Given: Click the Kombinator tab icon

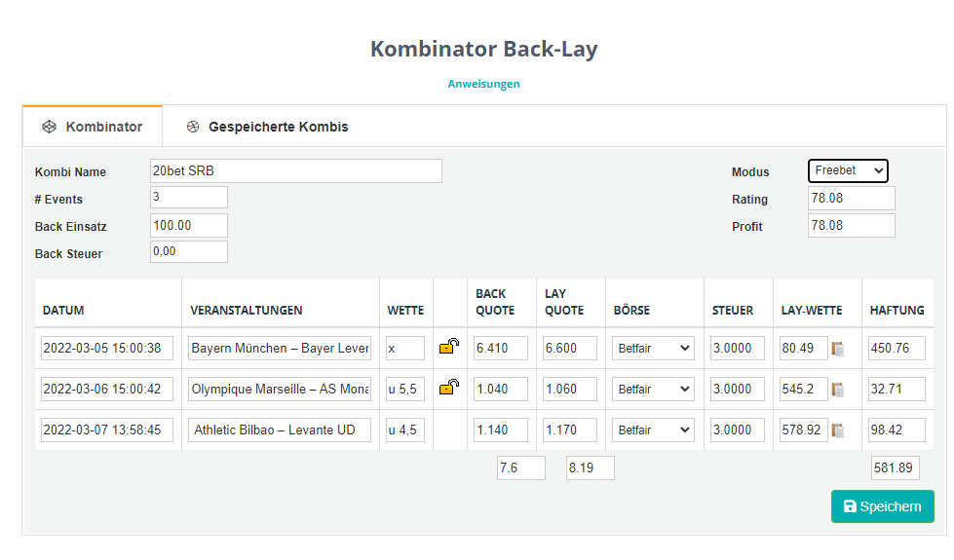Looking at the screenshot, I should tap(48, 127).
